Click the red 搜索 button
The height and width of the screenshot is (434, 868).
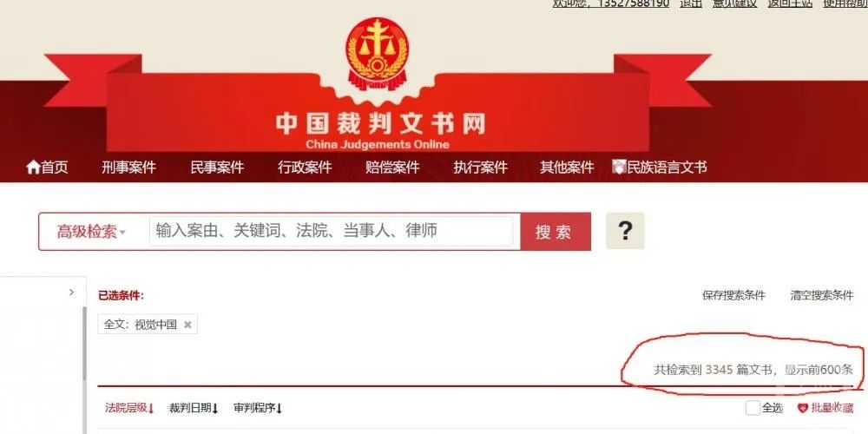[x=556, y=232]
